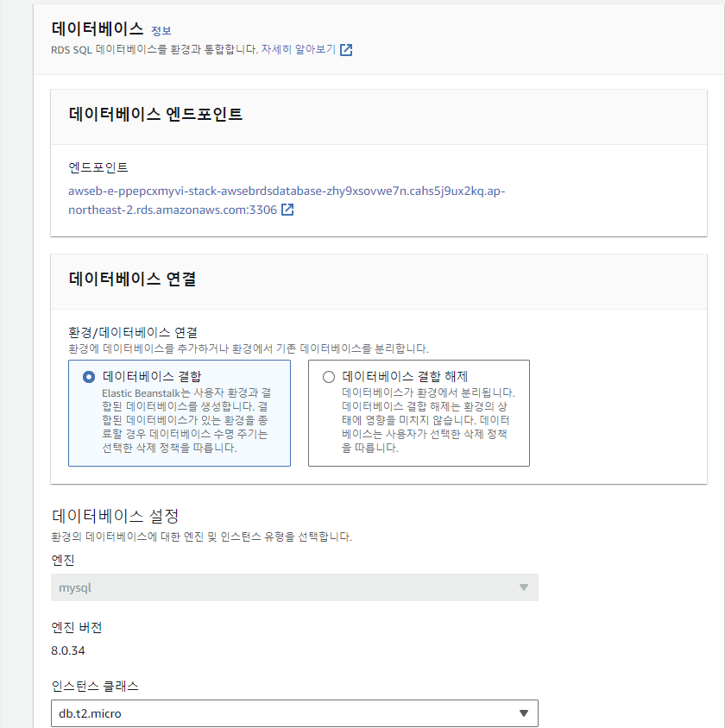Click the external link icon after endpoint port 3306
Image resolution: width=725 pixels, height=728 pixels.
[287, 210]
